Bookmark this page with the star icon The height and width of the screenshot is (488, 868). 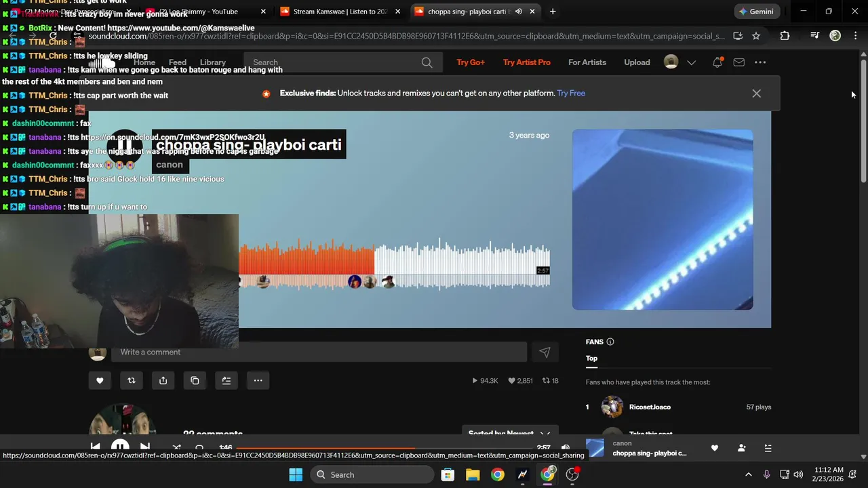coord(756,36)
